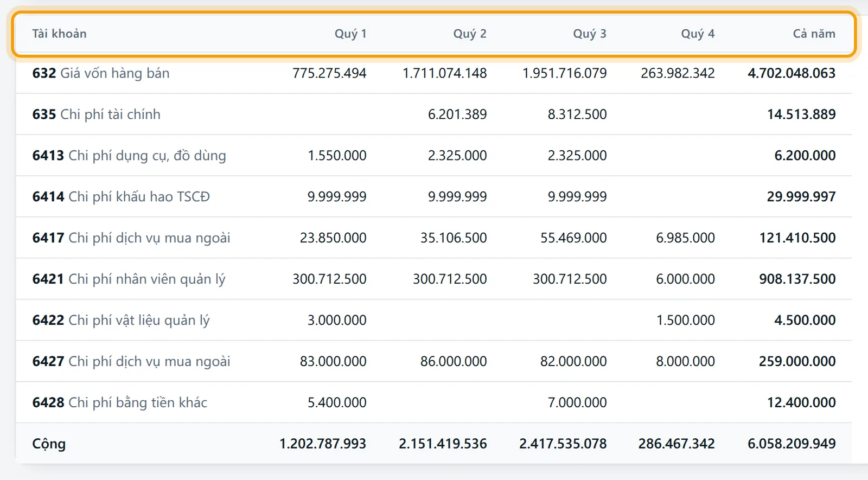Click the 'Quý 3' column header
Viewport: 868px width, 480px height.
590,34
